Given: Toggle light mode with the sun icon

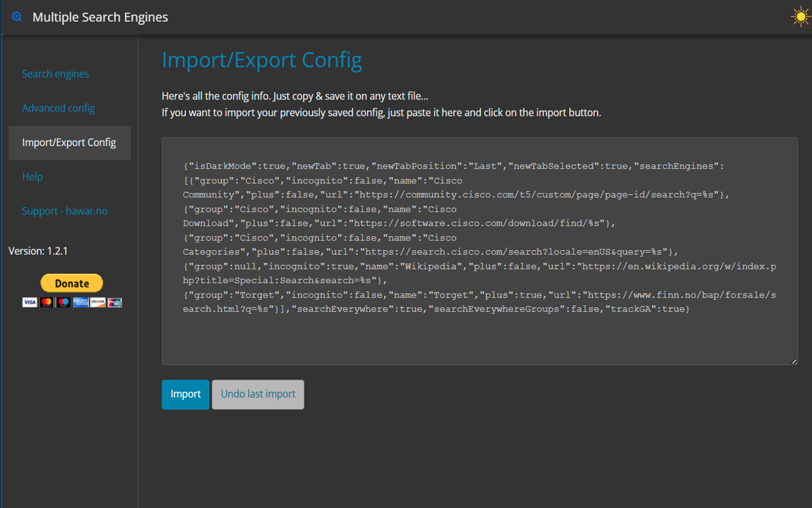Looking at the screenshot, I should point(801,17).
